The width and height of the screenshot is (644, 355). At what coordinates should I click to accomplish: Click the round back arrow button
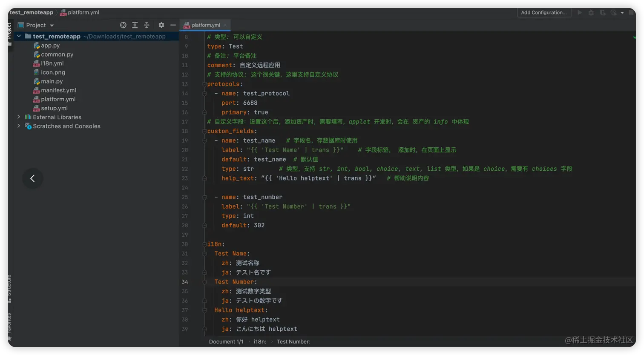coord(33,178)
